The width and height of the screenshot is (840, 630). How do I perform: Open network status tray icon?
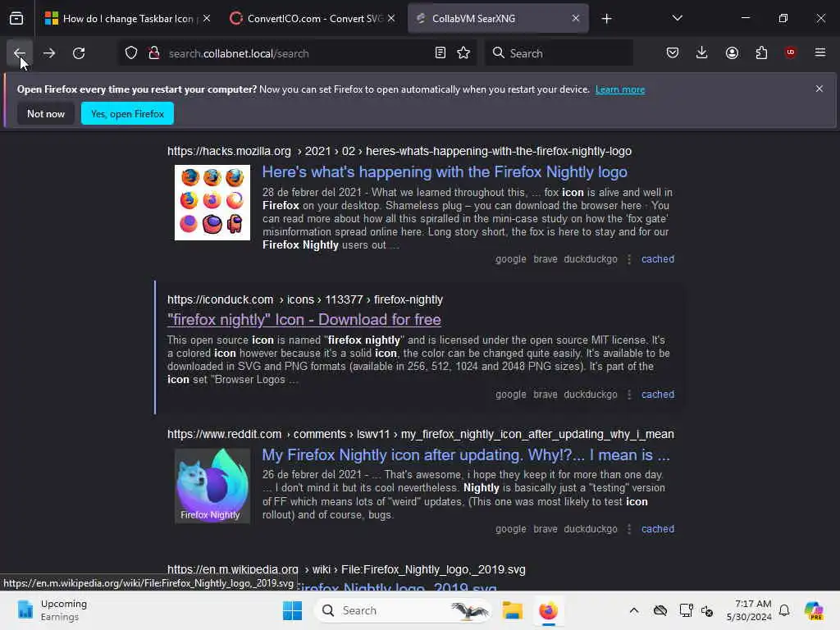(685, 610)
